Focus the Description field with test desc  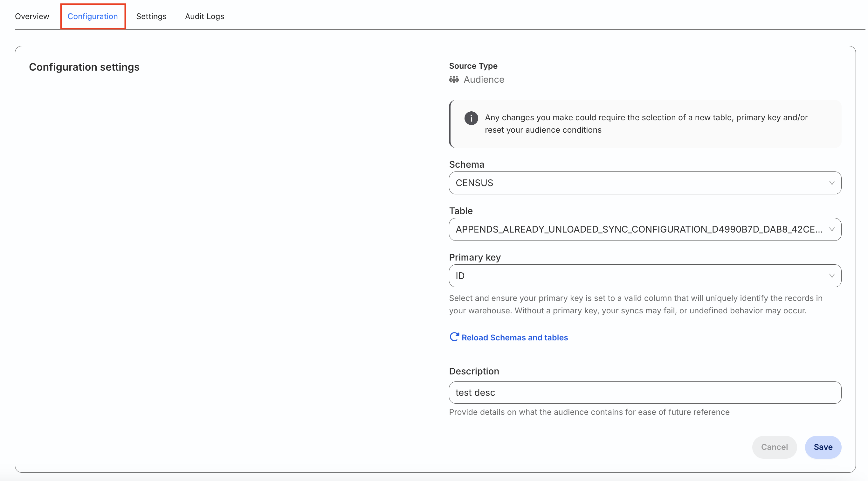click(645, 392)
